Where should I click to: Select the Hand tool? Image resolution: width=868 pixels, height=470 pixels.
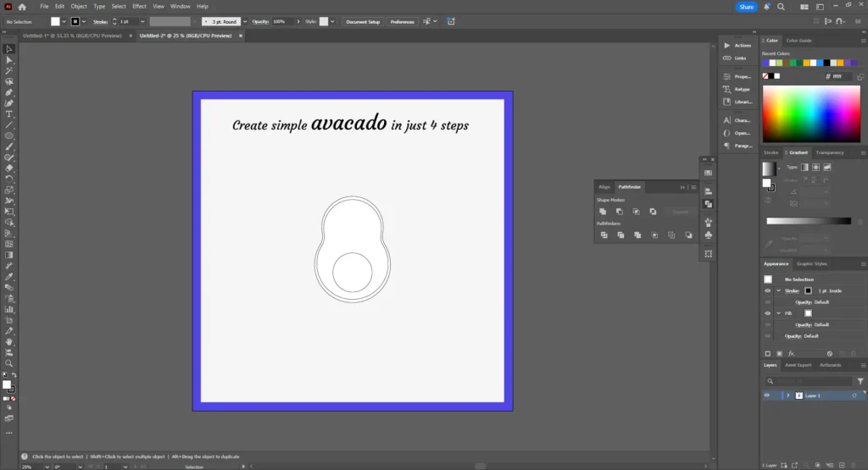(8, 342)
